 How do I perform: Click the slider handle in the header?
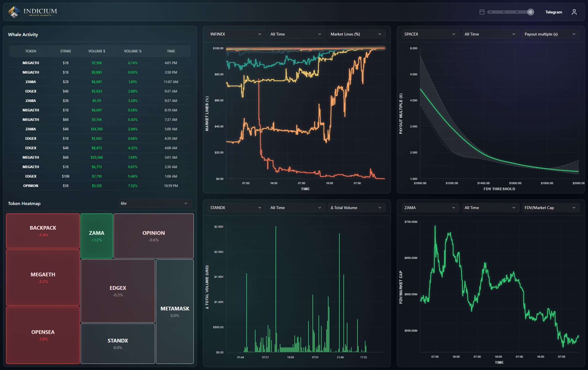coord(530,12)
